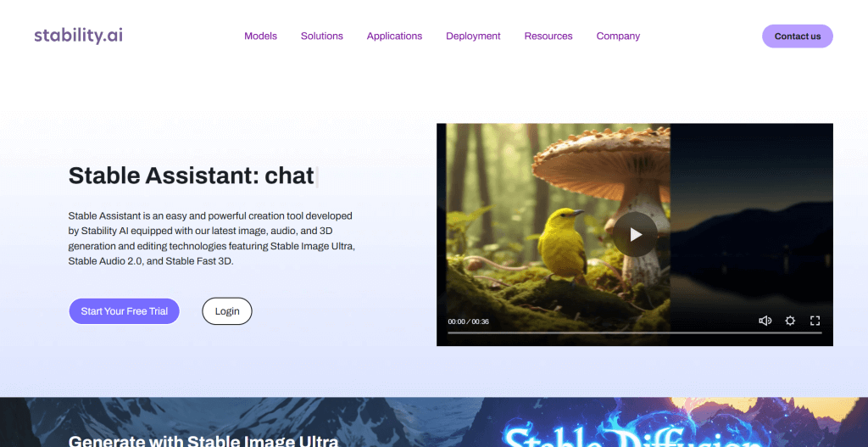Screen dimensions: 868x447
Task: Play the Stable Assistant video
Action: point(635,235)
